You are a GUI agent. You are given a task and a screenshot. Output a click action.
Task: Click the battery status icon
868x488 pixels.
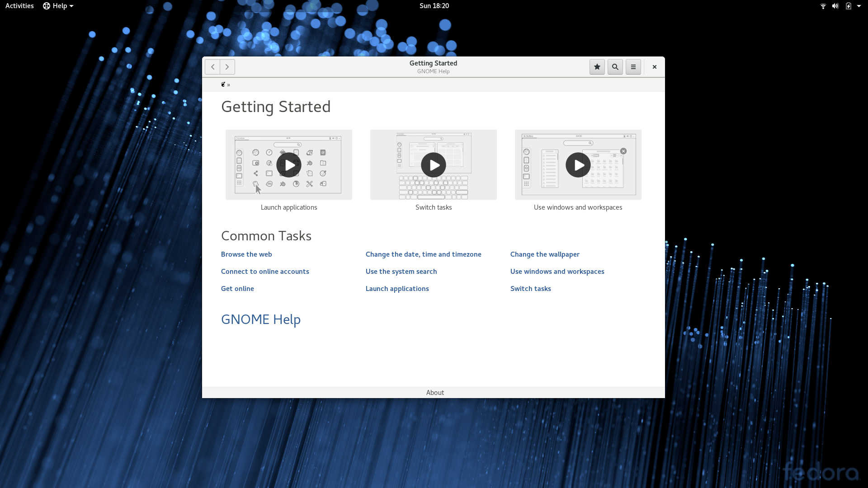click(848, 6)
